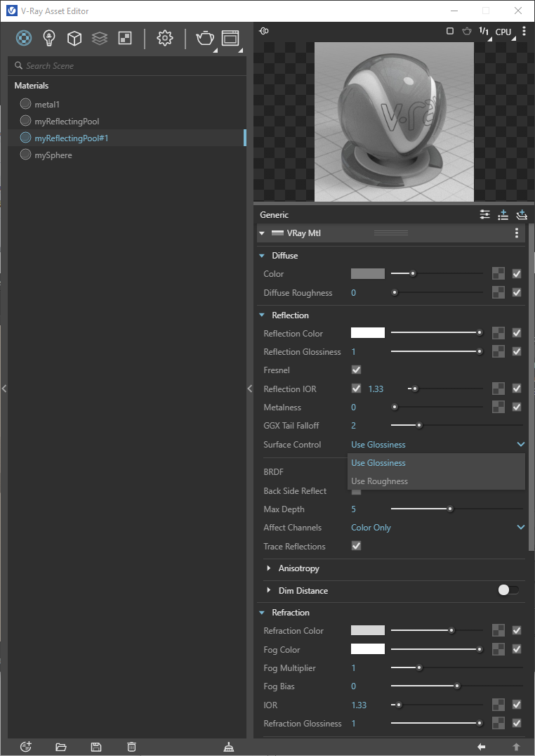The width and height of the screenshot is (535, 756).
Task: Click the material preview thumbnail
Action: click(395, 122)
